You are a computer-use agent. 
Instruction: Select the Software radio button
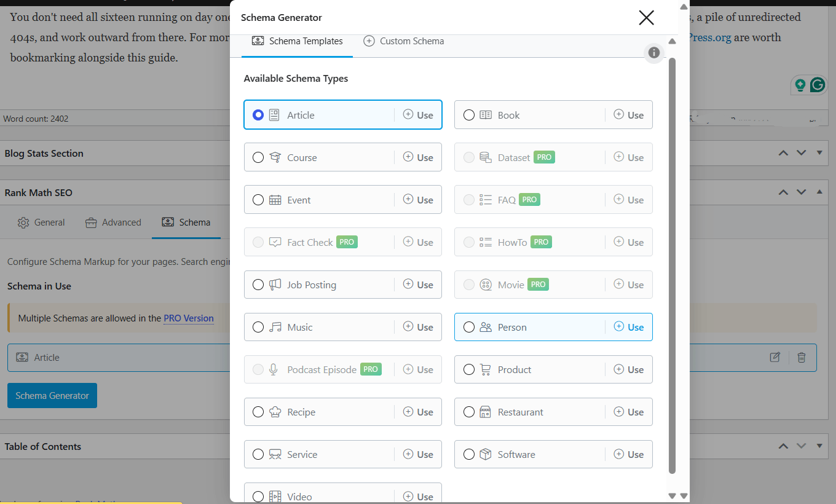tap(469, 454)
